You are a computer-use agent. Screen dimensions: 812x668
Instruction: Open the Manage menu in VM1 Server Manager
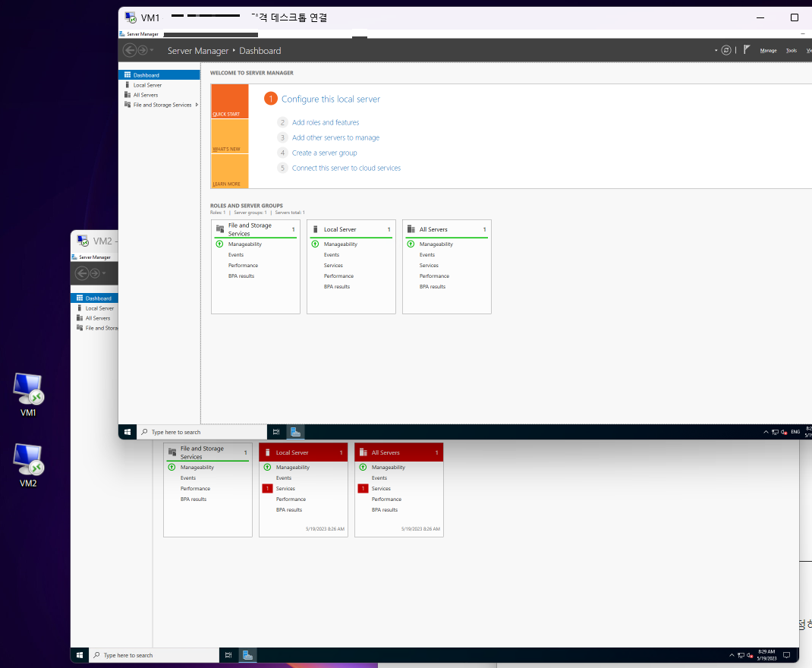[768, 51]
